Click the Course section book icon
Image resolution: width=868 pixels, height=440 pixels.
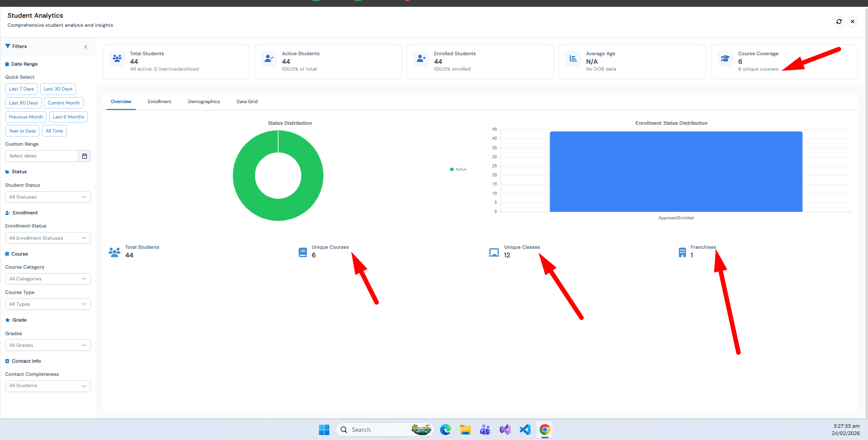(7, 254)
